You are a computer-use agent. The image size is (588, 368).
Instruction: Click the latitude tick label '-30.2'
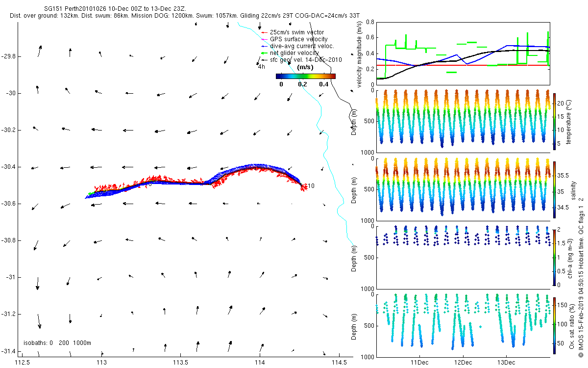click(8, 130)
